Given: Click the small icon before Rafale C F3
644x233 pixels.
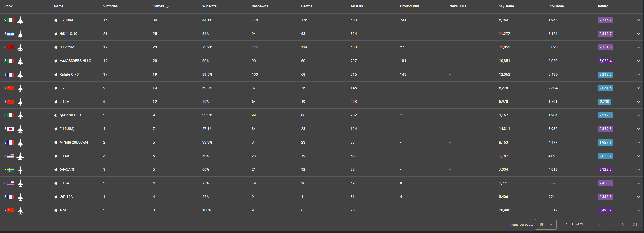Looking at the screenshot, I should click(56, 75).
